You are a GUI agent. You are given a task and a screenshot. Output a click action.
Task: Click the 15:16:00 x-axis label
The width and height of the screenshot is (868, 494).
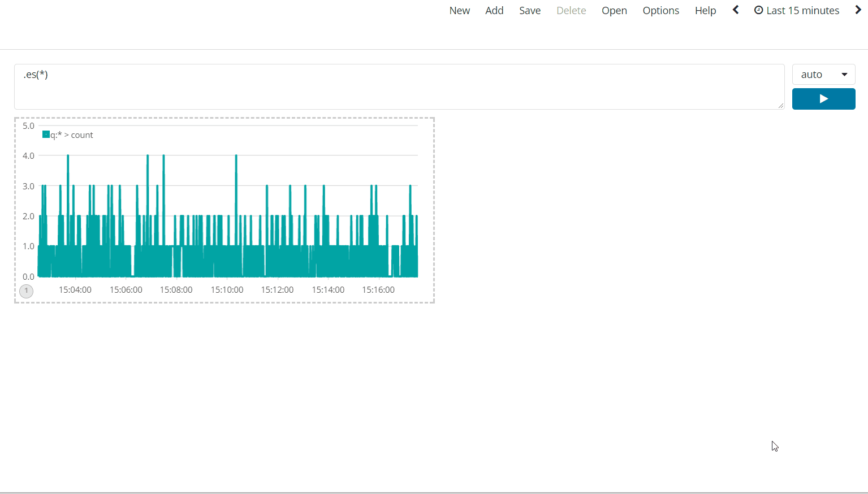point(378,289)
